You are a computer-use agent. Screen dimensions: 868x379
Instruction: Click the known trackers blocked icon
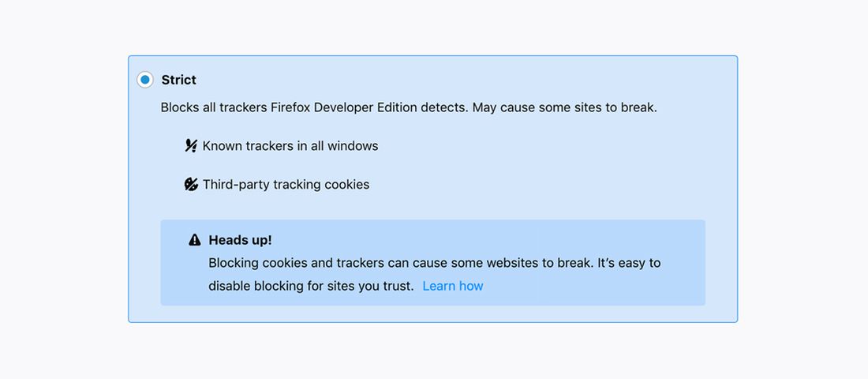click(191, 145)
